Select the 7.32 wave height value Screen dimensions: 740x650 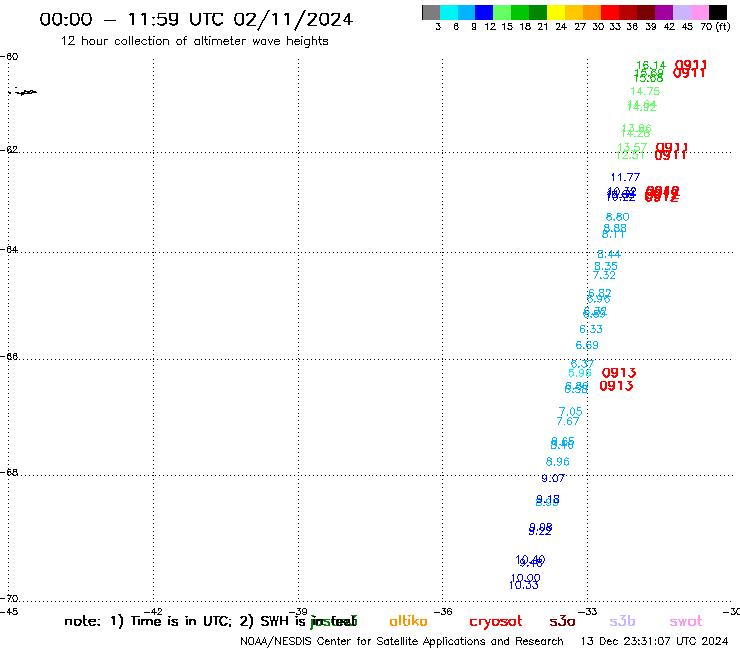pyautogui.click(x=604, y=275)
